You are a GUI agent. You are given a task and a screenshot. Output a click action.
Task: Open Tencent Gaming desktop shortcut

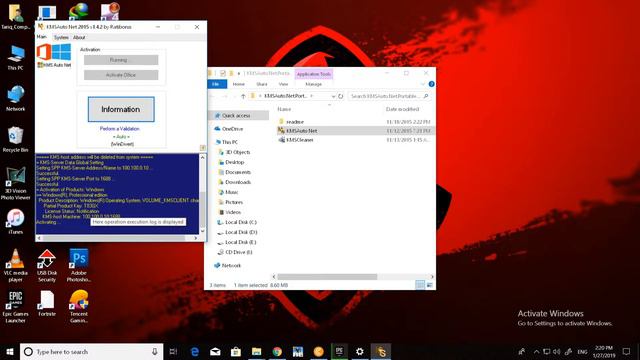pyautogui.click(x=78, y=306)
